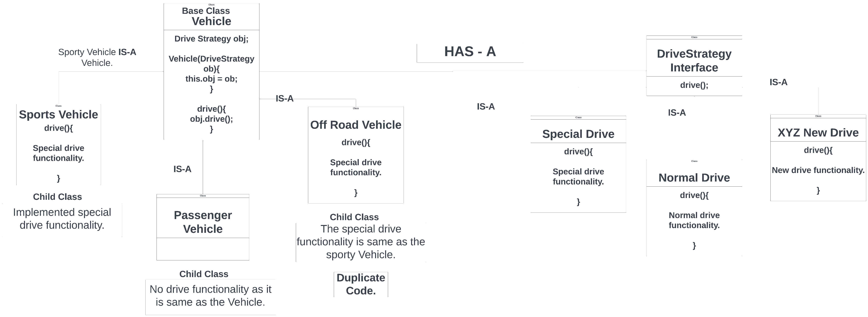Select the Special Drive class title

click(x=578, y=134)
